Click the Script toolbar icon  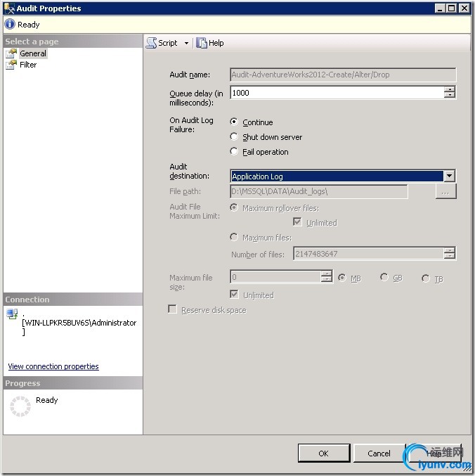coord(151,43)
